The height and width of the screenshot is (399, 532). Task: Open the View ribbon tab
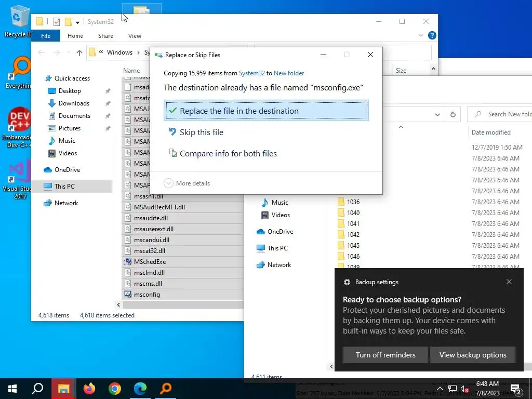click(x=135, y=36)
